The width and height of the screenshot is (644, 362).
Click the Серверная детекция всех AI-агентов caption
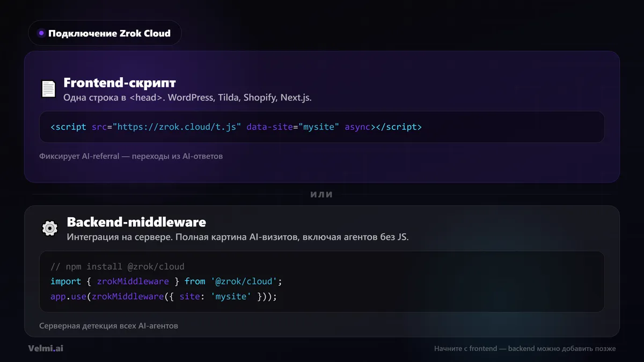point(108,326)
